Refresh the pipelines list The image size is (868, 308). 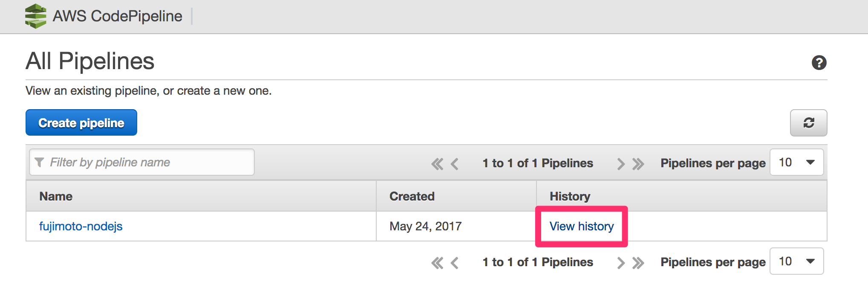click(808, 123)
